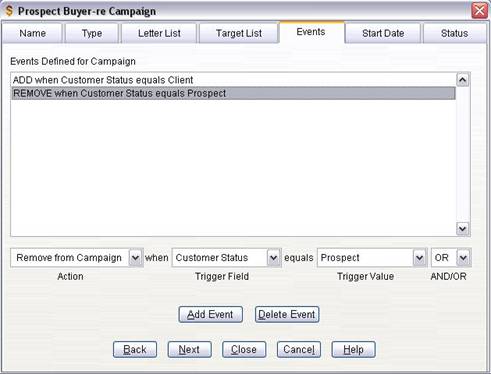This screenshot has height=374, width=491.
Task: Open the AND/OR dropdown arrow
Action: 464,258
